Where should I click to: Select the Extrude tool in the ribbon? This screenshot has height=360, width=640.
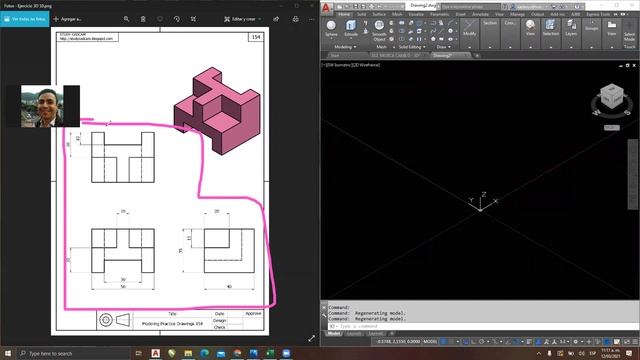(351, 29)
